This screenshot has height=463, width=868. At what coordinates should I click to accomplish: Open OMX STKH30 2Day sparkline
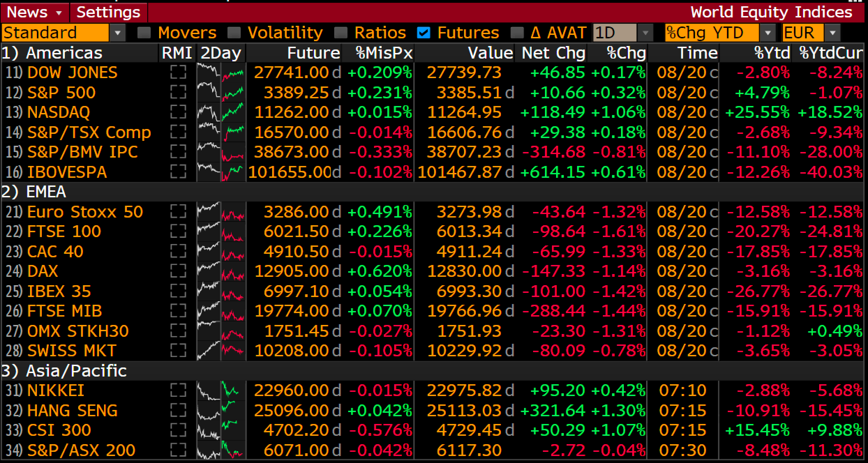(x=221, y=331)
